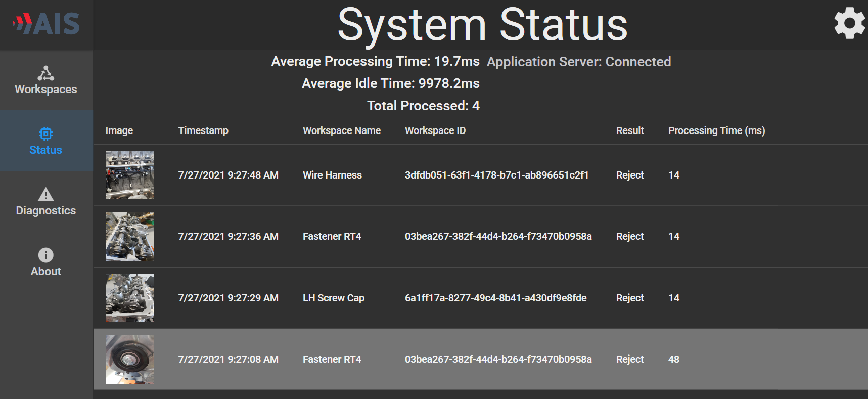Open the 9:27:08 AM Fastener RT4 thumbnail

[x=130, y=360]
